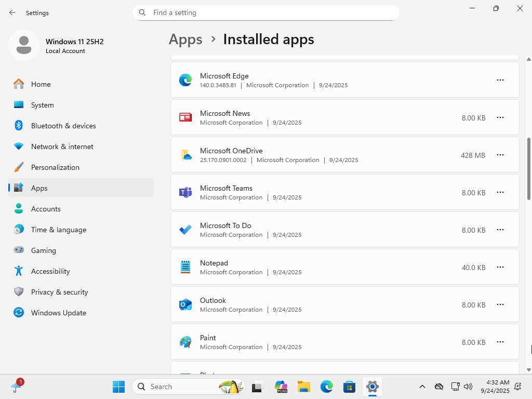Launch Microsoft 365 Copilot from taskbar
Image resolution: width=532 pixels, height=399 pixels.
pyautogui.click(x=281, y=387)
